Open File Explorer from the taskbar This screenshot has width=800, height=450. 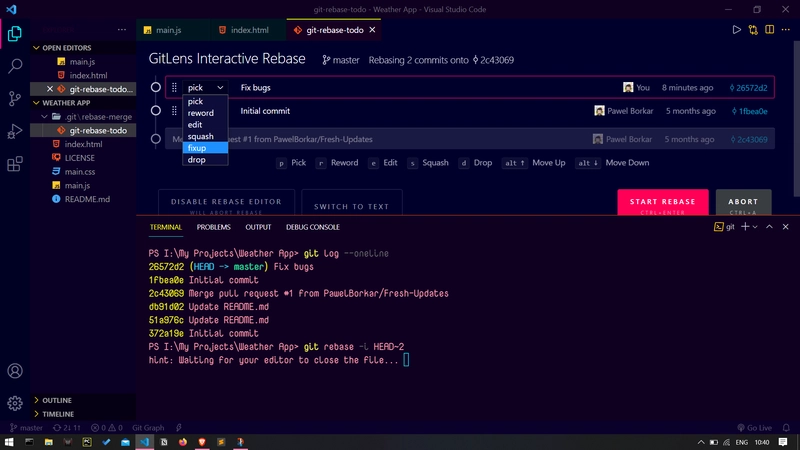(48, 442)
